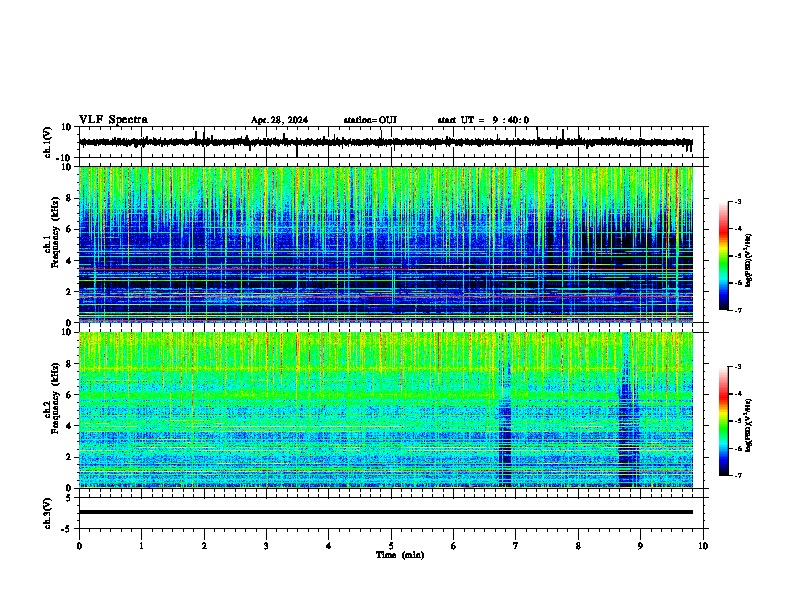Click inside the ch.1 spectrogram panel
Screen dimensions: 792x612
pos(386,244)
